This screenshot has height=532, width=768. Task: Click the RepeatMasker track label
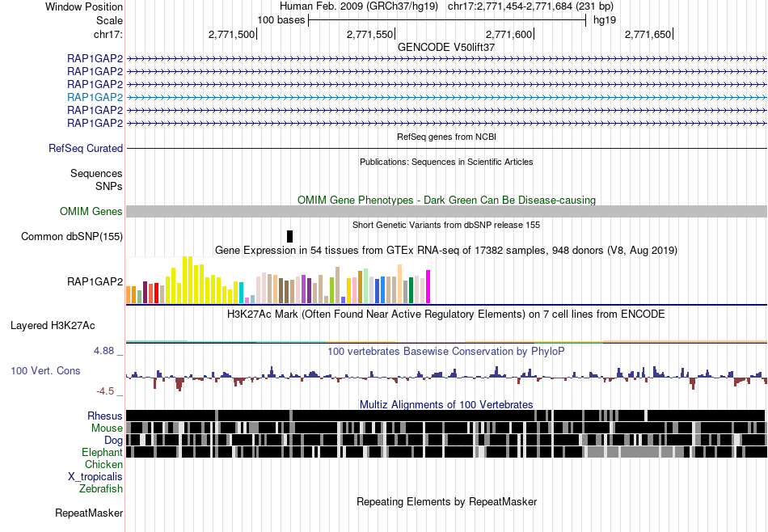point(89,513)
